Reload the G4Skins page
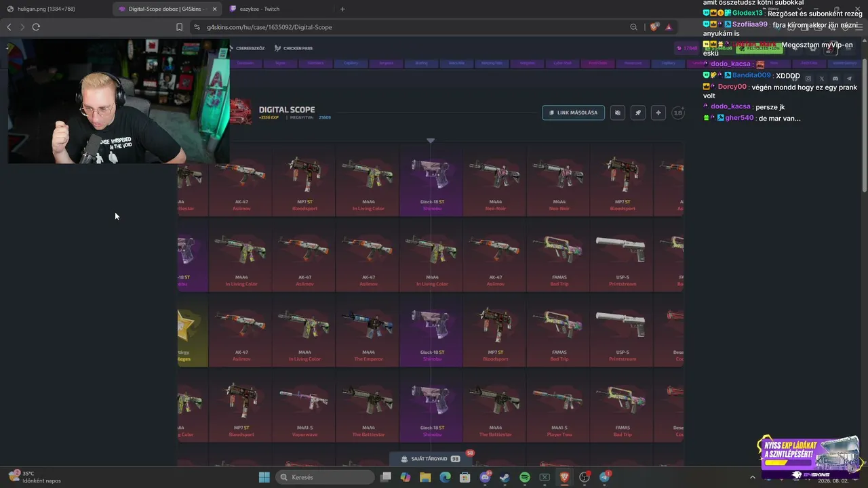 click(36, 27)
